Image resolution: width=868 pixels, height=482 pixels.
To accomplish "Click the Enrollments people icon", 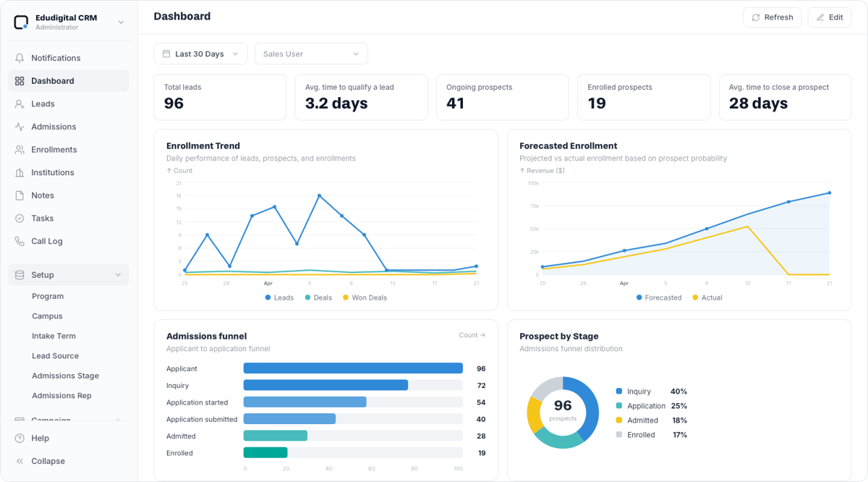I will click(x=20, y=150).
